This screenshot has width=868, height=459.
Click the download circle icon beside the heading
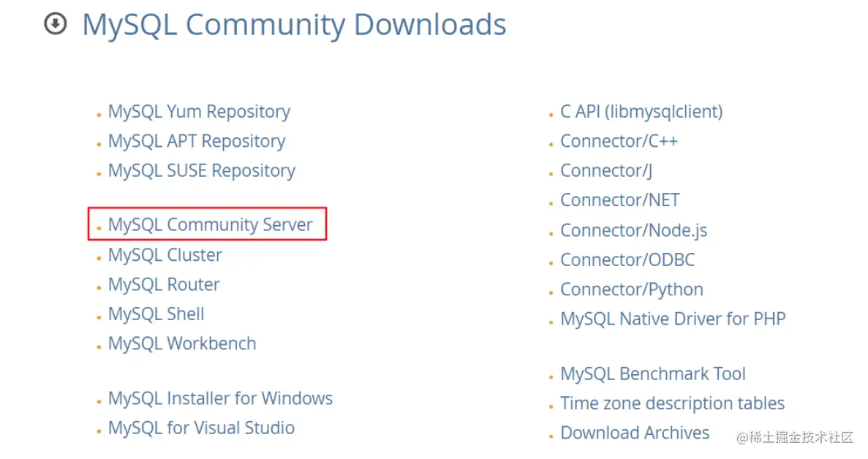56,24
